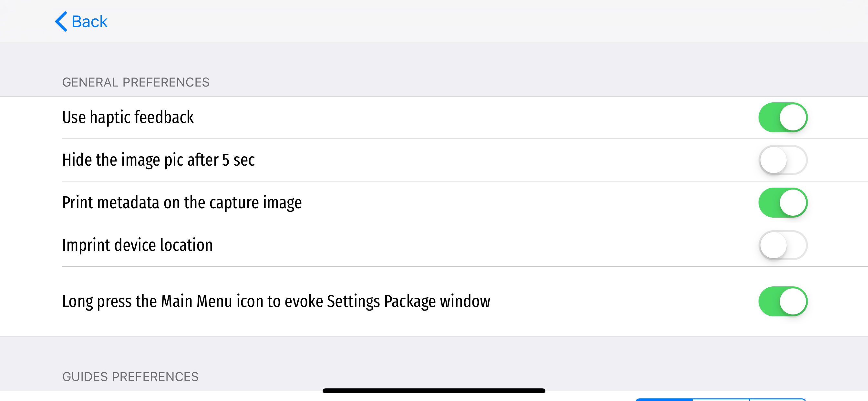Tap the "Print metadata on the capture image" row
The height and width of the screenshot is (401, 868).
point(182,202)
